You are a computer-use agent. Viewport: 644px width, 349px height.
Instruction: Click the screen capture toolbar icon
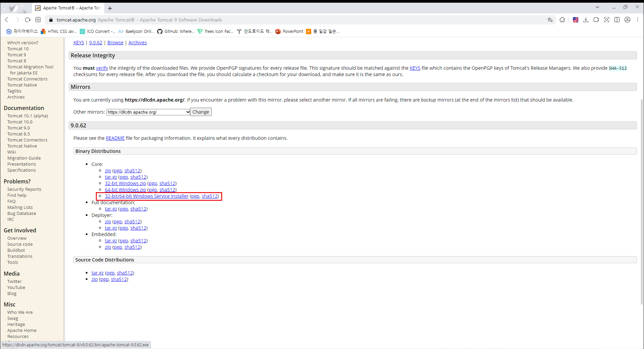tap(606, 20)
